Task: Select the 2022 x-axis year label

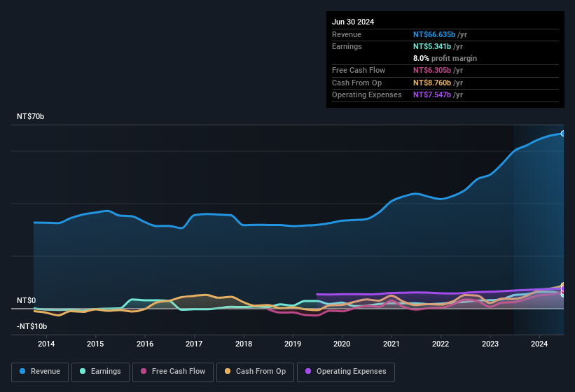Action: pyautogui.click(x=441, y=344)
